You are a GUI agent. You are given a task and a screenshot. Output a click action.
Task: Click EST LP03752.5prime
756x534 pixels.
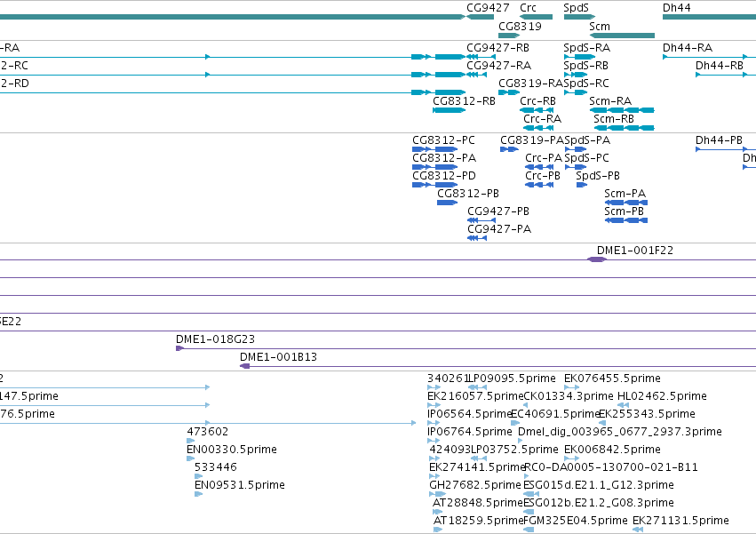pyautogui.click(x=514, y=450)
